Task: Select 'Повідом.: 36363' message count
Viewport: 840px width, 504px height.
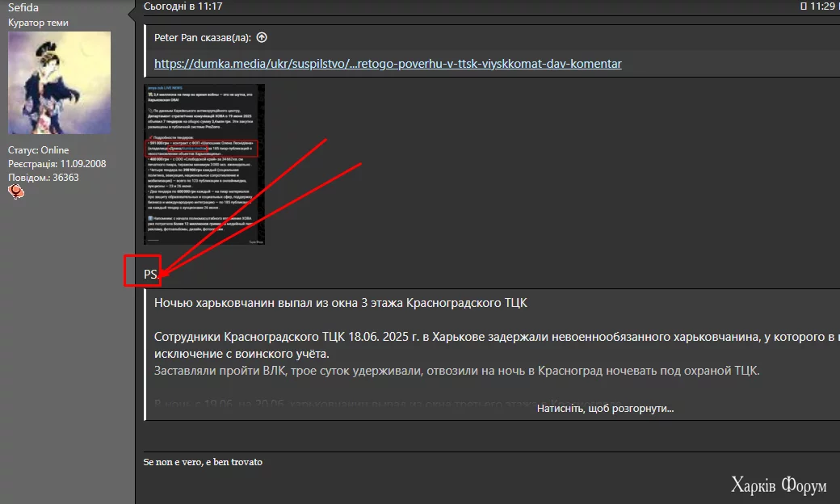Action: pyautogui.click(x=44, y=177)
